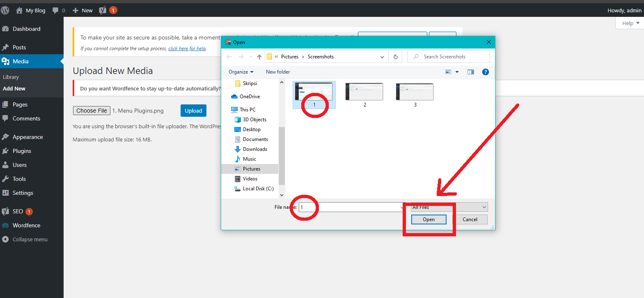Select screenshot thumbnail 3
Screen dimensions: 644x298
click(415, 95)
